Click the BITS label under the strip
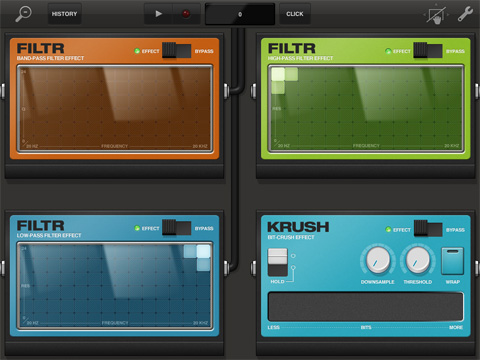480x360 pixels. [x=366, y=327]
